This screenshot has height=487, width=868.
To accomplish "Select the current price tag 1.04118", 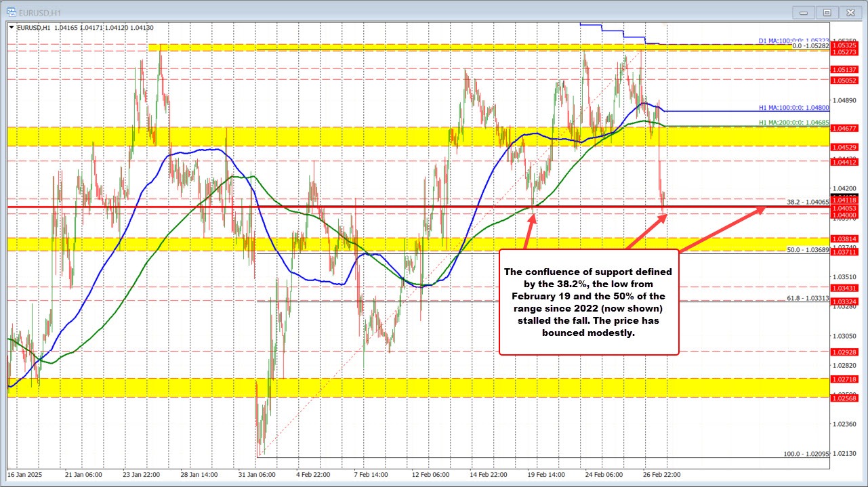I will 844,200.
